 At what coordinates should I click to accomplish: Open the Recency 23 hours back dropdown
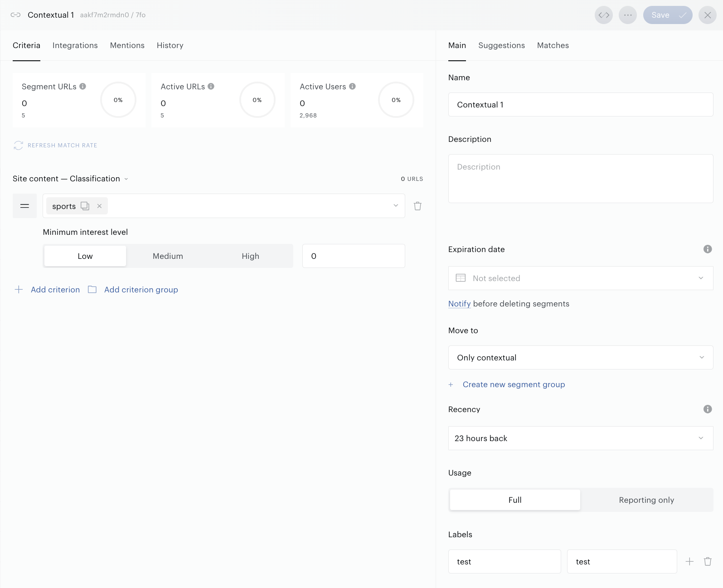click(x=581, y=438)
